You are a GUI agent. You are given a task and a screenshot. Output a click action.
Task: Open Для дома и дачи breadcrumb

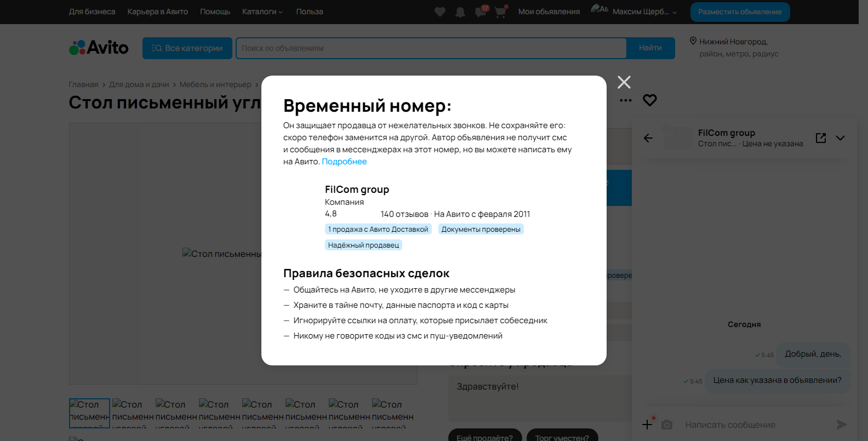click(x=139, y=84)
